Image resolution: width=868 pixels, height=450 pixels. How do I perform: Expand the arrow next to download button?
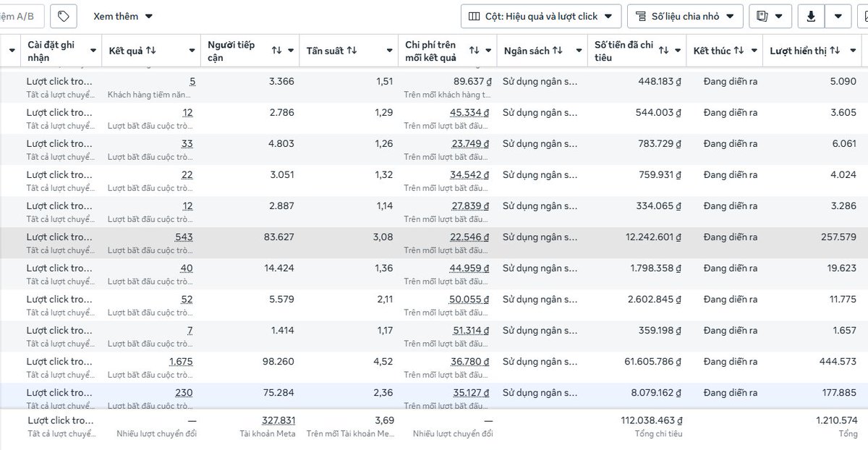click(x=838, y=16)
